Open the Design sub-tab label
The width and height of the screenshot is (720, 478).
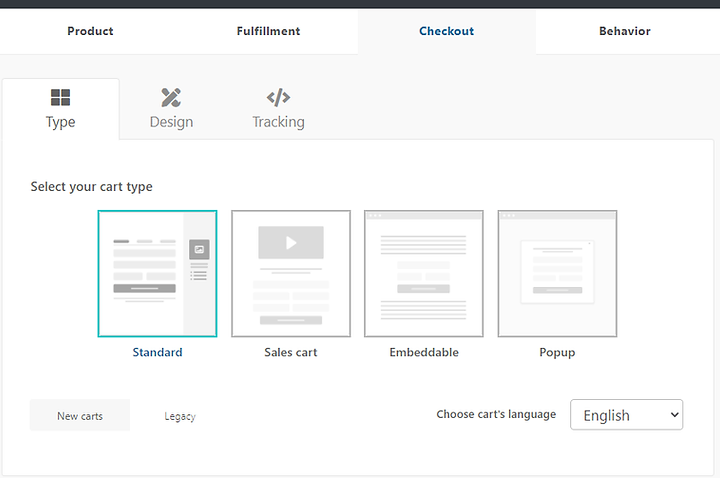pyautogui.click(x=171, y=122)
